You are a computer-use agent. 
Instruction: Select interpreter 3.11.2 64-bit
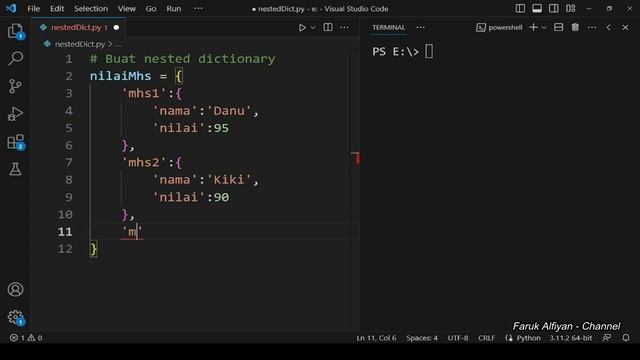coord(570,338)
